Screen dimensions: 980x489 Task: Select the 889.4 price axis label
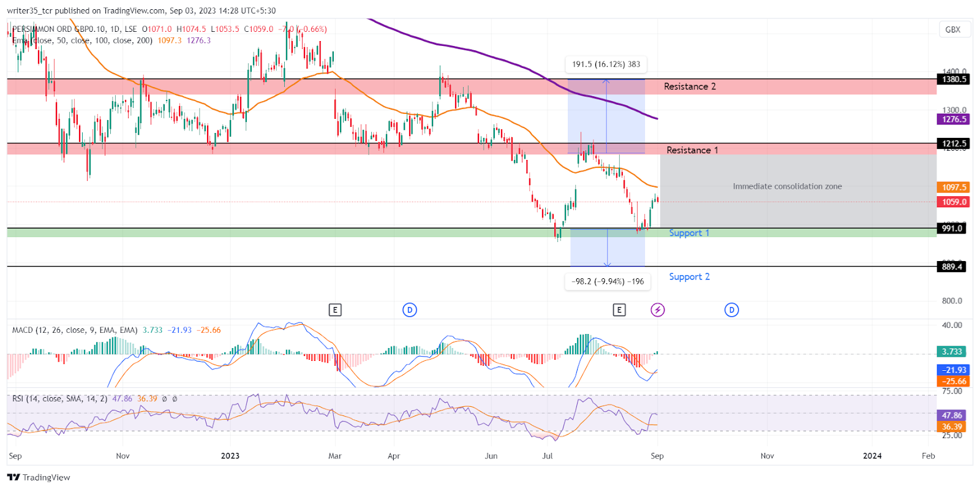tap(952, 267)
